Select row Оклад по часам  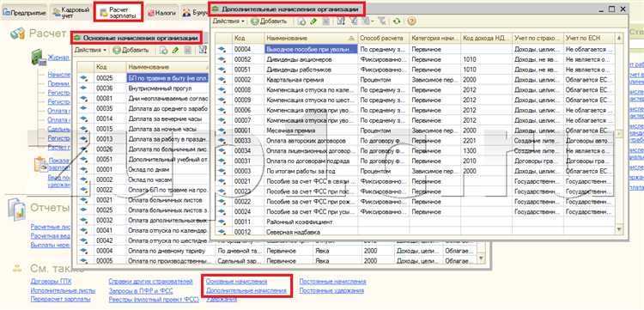pyautogui.click(x=143, y=179)
